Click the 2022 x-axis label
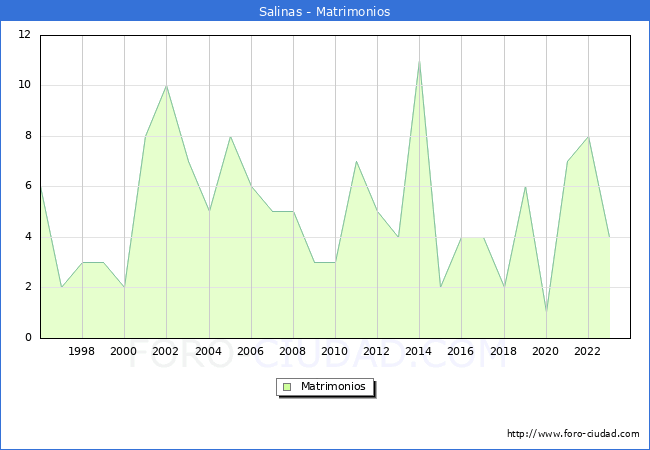Image resolution: width=650 pixels, height=450 pixels. click(x=587, y=351)
